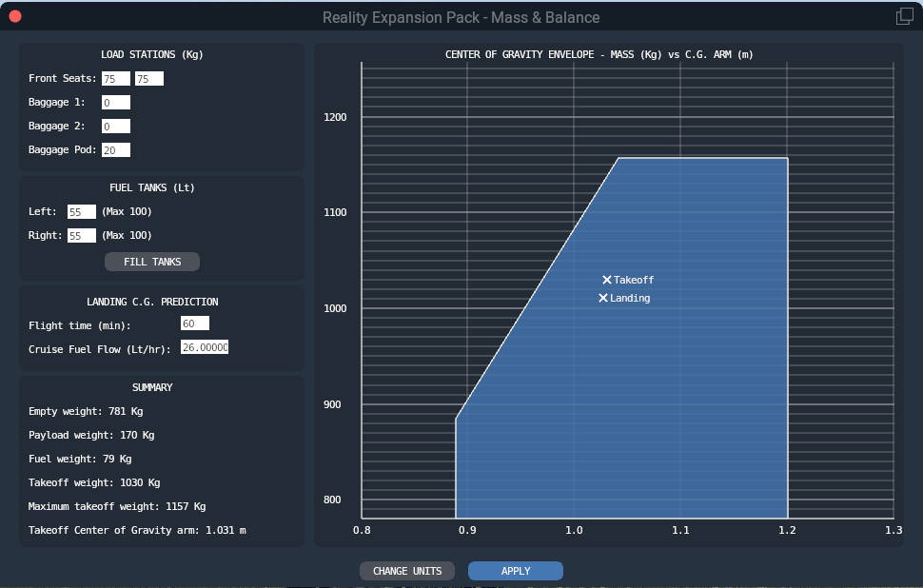The image size is (923, 588).
Task: Click the first Front Seats weight field
Action: (116, 79)
